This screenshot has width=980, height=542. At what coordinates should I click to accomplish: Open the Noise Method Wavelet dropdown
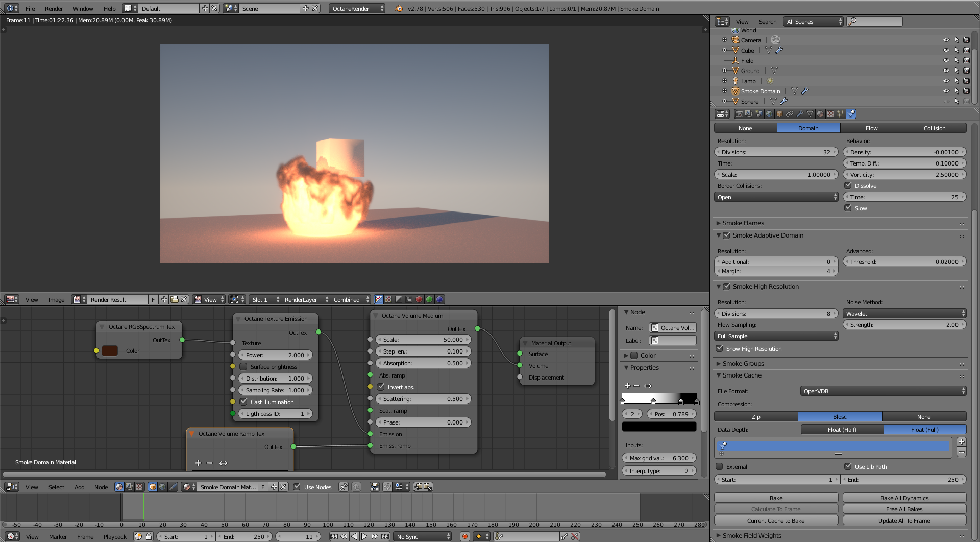click(904, 314)
